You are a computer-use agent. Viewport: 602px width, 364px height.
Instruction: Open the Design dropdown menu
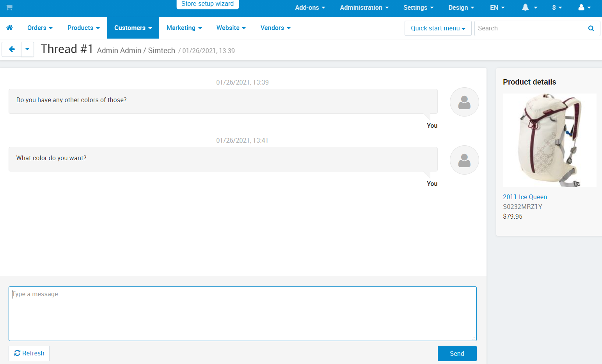click(x=462, y=7)
